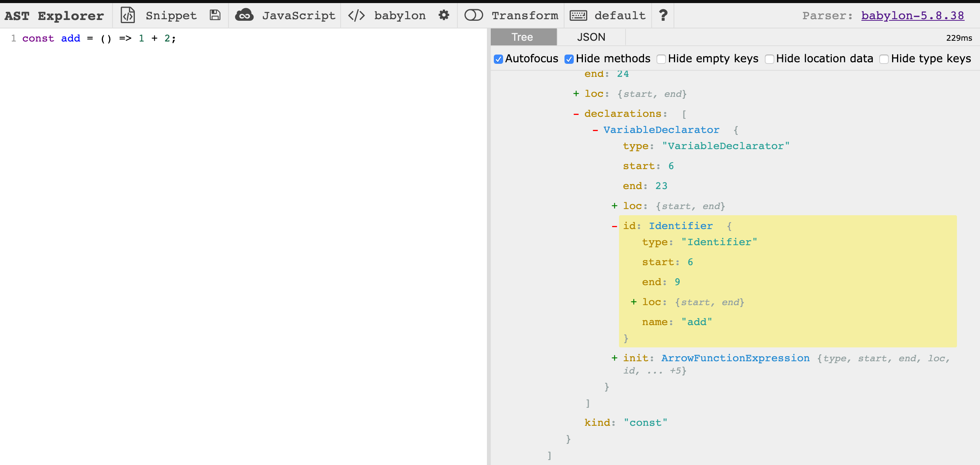Open parser settings gear icon

(444, 15)
